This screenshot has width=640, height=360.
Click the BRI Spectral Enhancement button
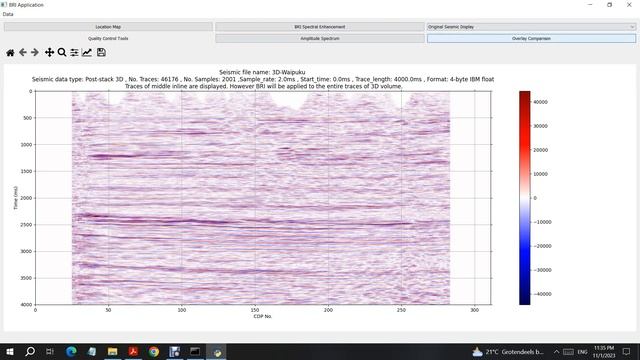click(x=320, y=27)
